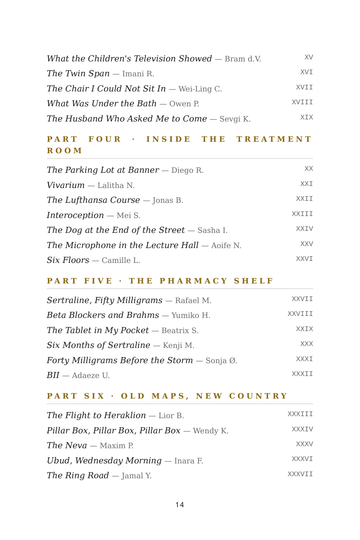Viewport: 360px width, 540px height.
Task: Select the 'BII' entry by Adaeze U.
Action: (x=180, y=375)
